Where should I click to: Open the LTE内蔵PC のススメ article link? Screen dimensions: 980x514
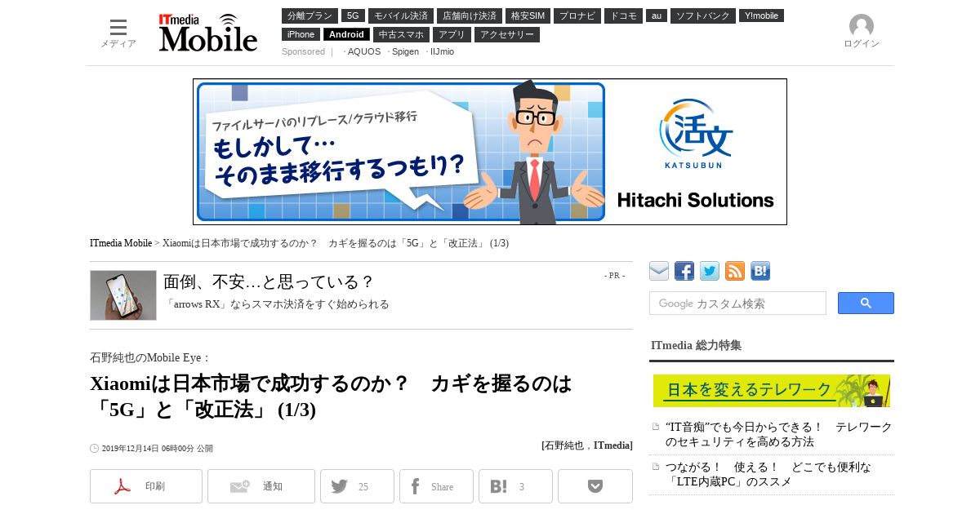768,474
